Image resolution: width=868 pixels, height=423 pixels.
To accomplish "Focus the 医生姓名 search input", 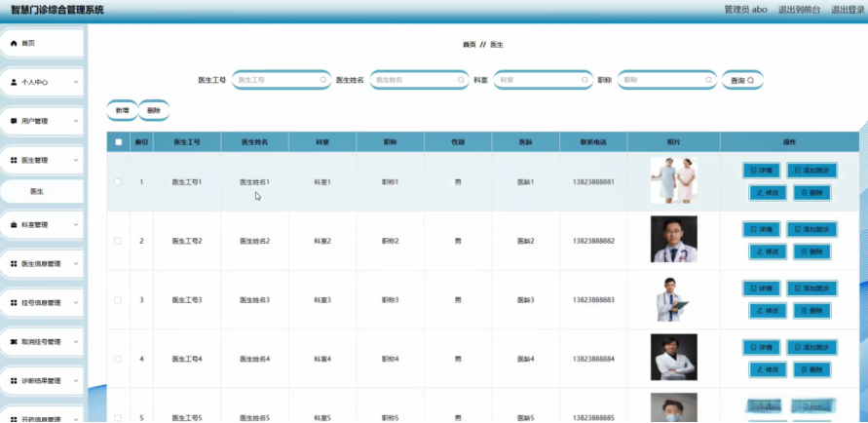I will [x=419, y=80].
